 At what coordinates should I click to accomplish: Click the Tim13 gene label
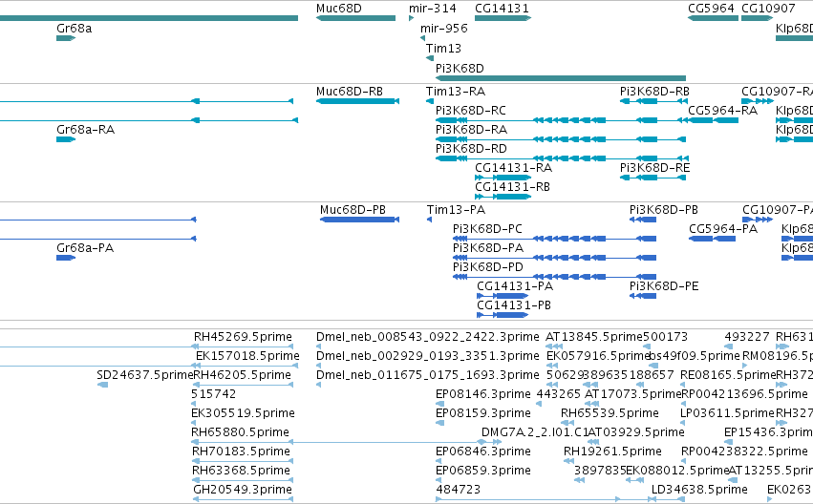point(443,48)
